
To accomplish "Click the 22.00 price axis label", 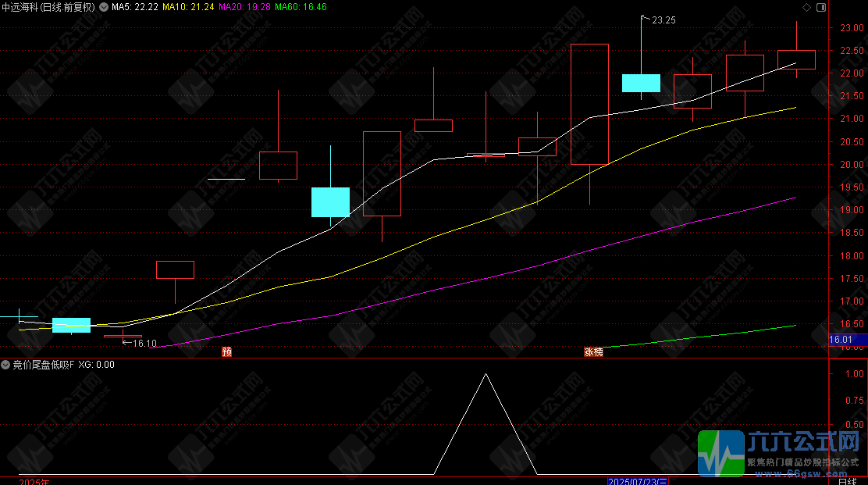I will click(x=852, y=73).
